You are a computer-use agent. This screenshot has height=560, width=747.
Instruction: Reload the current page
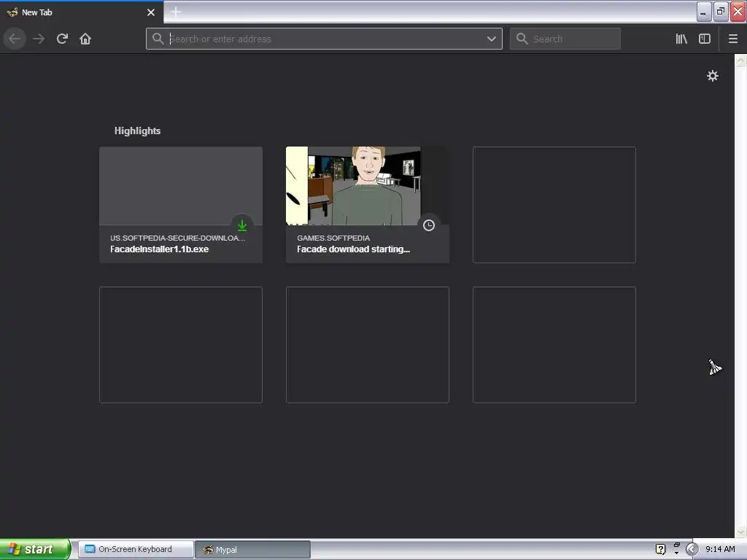(x=62, y=39)
